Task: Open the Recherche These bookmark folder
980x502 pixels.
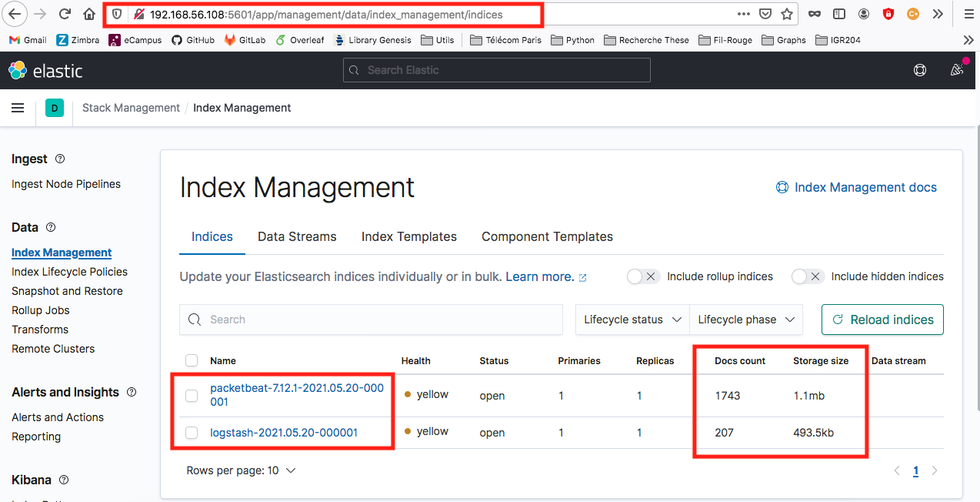Action: tap(647, 40)
